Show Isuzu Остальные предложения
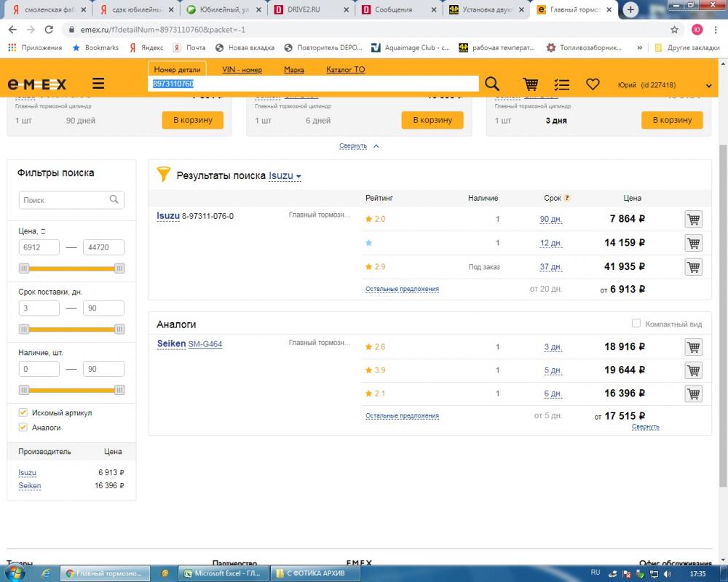Screen dimensions: 728x582 coord(402,289)
